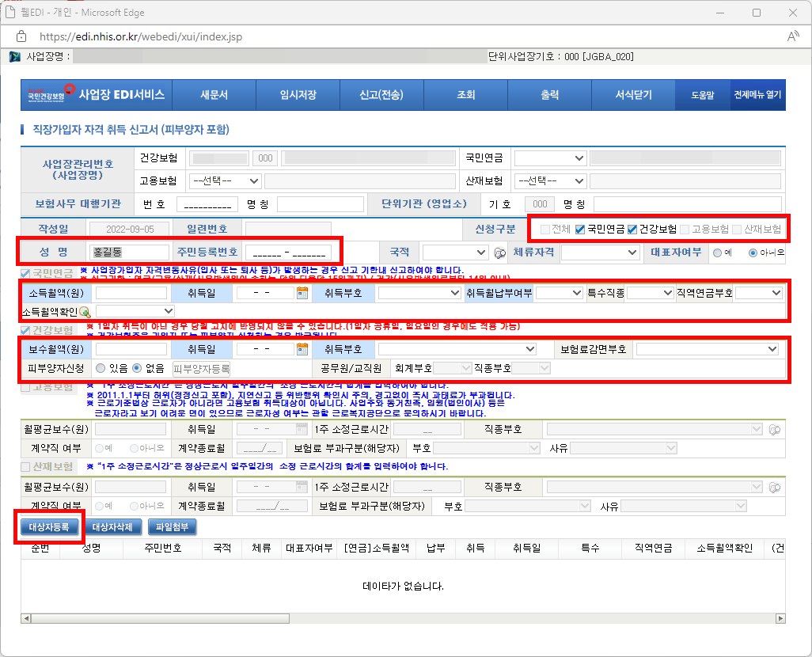The image size is (812, 657).
Task: Select 예 for 대표자여부
Action: [717, 253]
